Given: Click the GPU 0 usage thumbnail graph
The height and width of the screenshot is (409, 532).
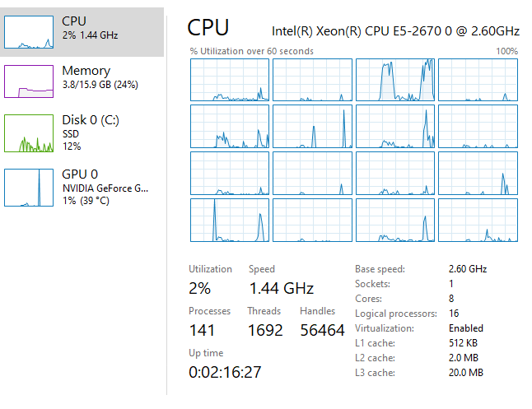Looking at the screenshot, I should (x=29, y=187).
